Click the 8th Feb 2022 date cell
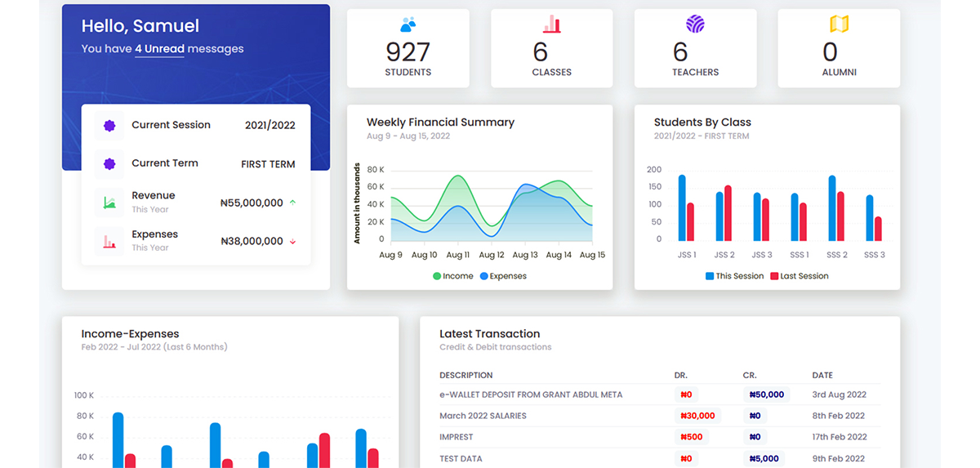Viewport: 980px width, 468px height. [839, 416]
